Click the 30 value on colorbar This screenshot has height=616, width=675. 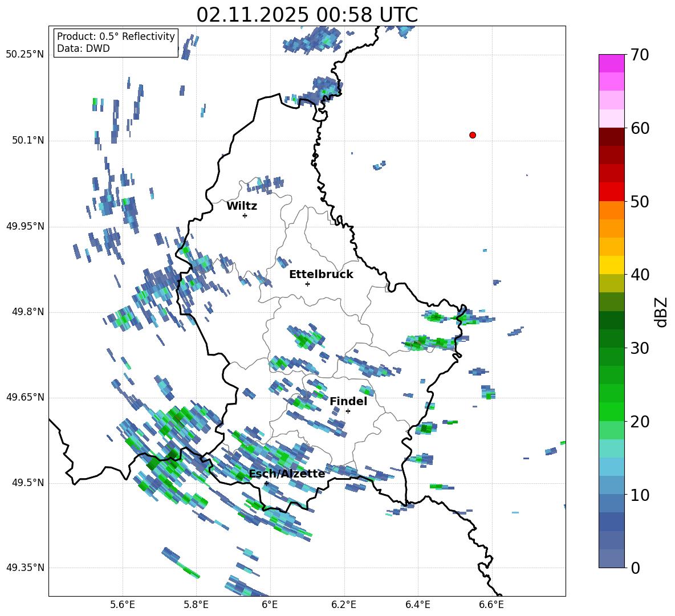tap(640, 348)
